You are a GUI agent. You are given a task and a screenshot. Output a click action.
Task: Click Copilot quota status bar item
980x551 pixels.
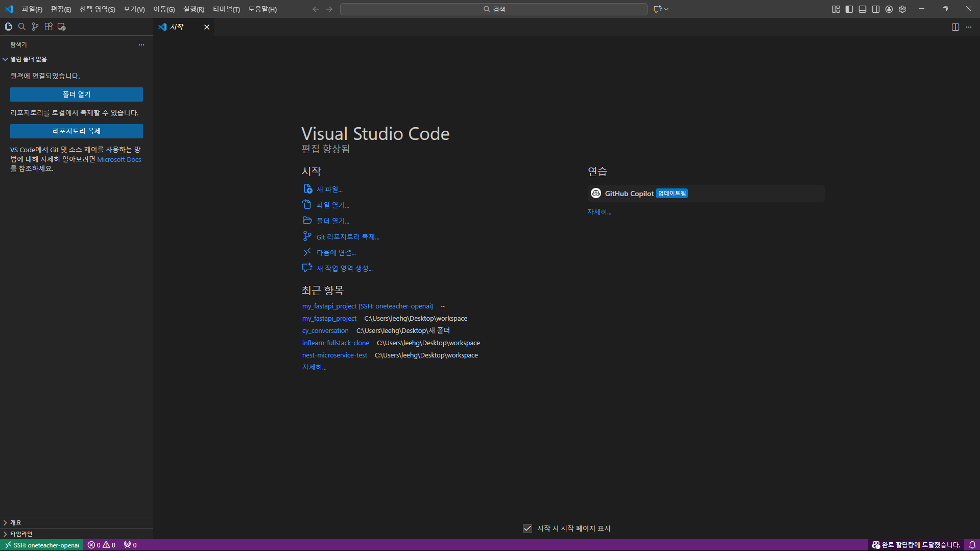[x=916, y=545]
